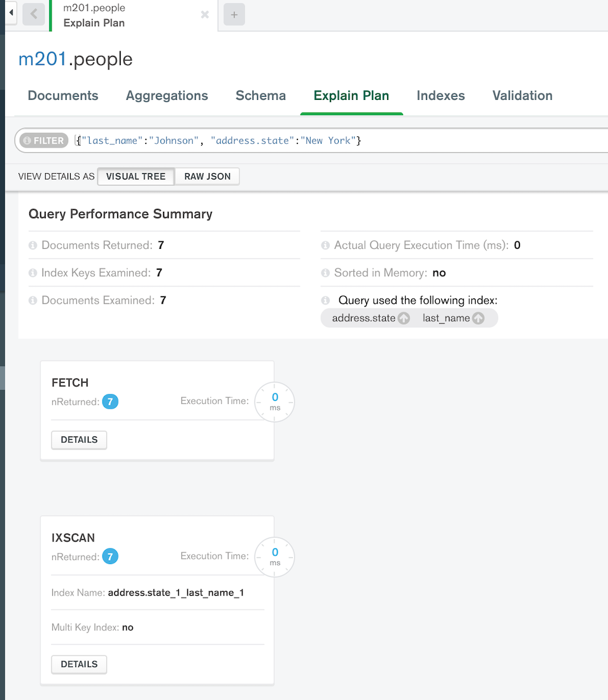608x700 pixels.
Task: Click the FETCH stage title
Action: (70, 382)
